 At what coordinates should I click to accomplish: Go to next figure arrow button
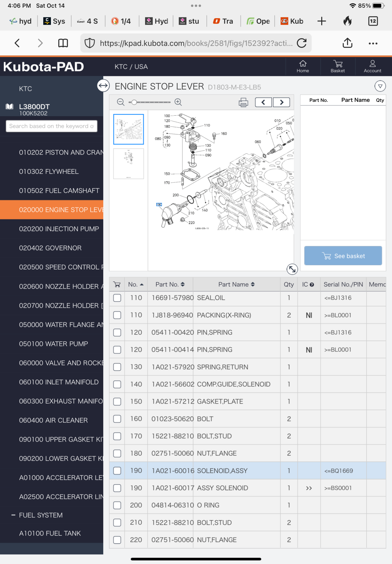[x=281, y=102]
